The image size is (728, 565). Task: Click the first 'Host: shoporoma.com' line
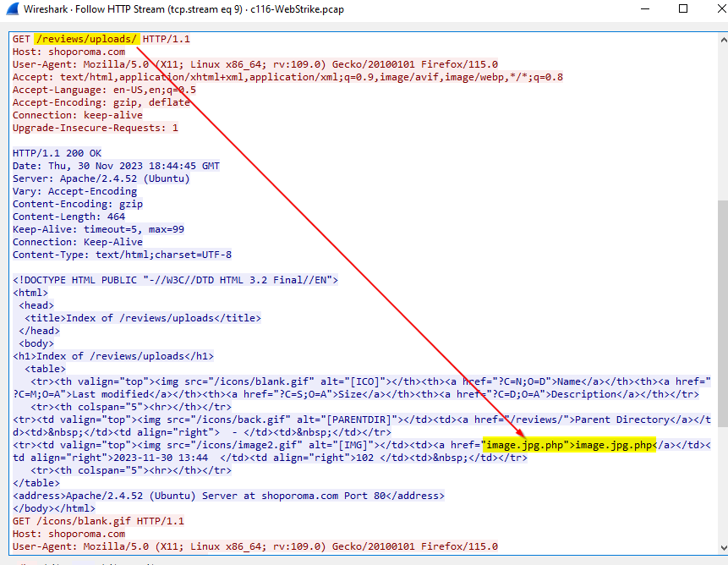pyautogui.click(x=68, y=52)
